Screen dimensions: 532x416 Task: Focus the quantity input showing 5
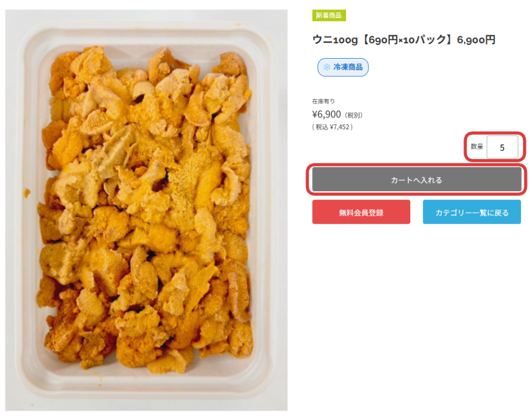pyautogui.click(x=502, y=147)
